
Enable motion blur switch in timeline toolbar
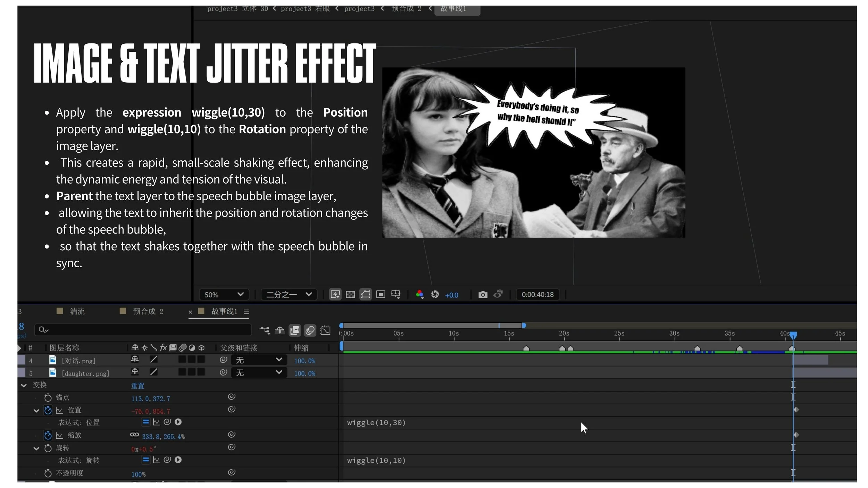(310, 330)
